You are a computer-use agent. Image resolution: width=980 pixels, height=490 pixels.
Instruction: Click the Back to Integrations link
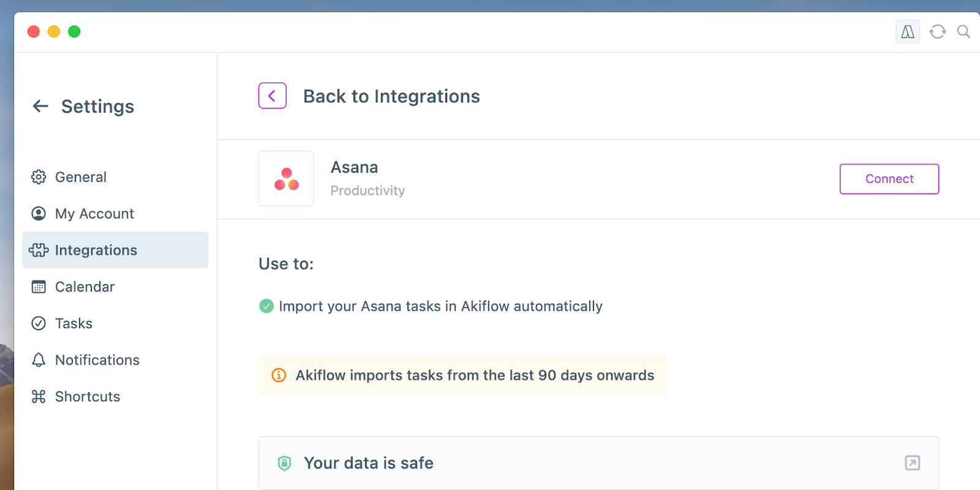[391, 96]
